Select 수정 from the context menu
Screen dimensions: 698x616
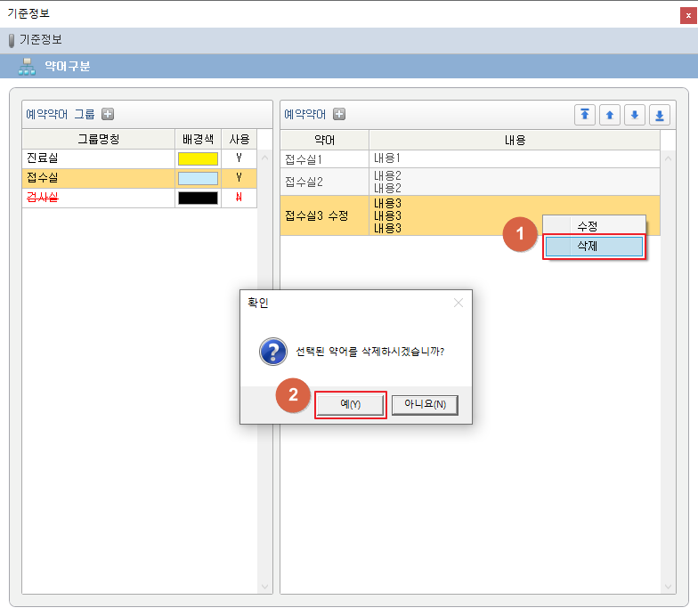click(x=588, y=226)
